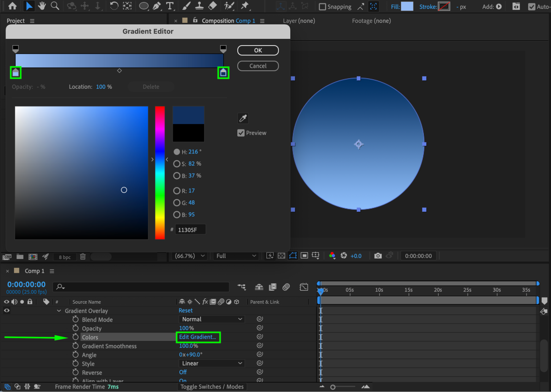The width and height of the screenshot is (551, 392).
Task: Select the Pen tool
Action: [x=157, y=6]
